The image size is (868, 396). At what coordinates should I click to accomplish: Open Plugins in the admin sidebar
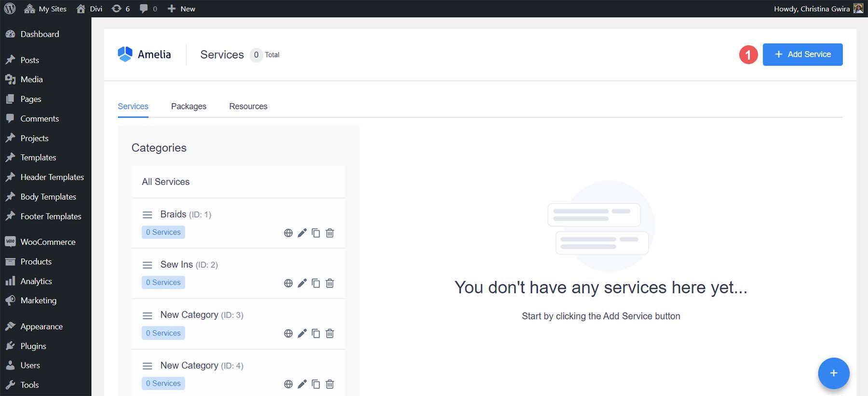coord(33,346)
